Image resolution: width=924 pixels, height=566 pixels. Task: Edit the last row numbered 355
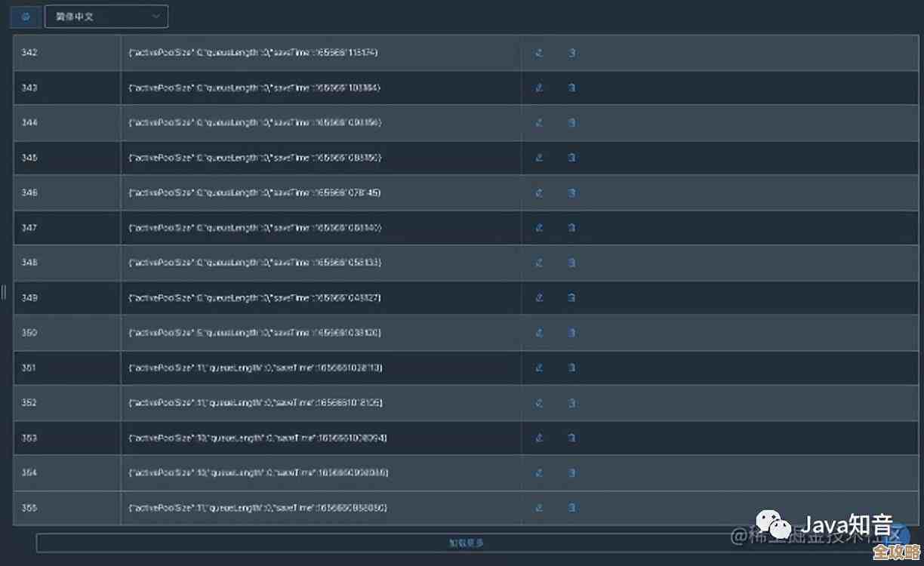[539, 508]
